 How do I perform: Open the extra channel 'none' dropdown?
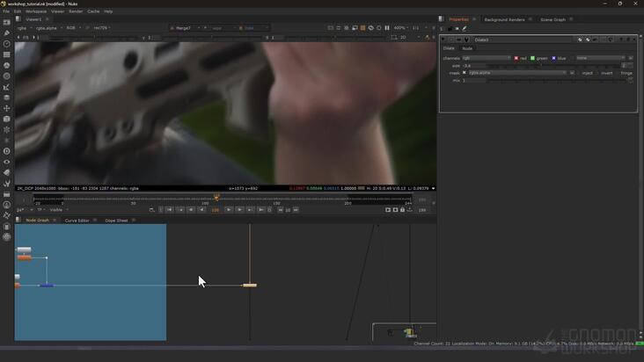coord(601,58)
